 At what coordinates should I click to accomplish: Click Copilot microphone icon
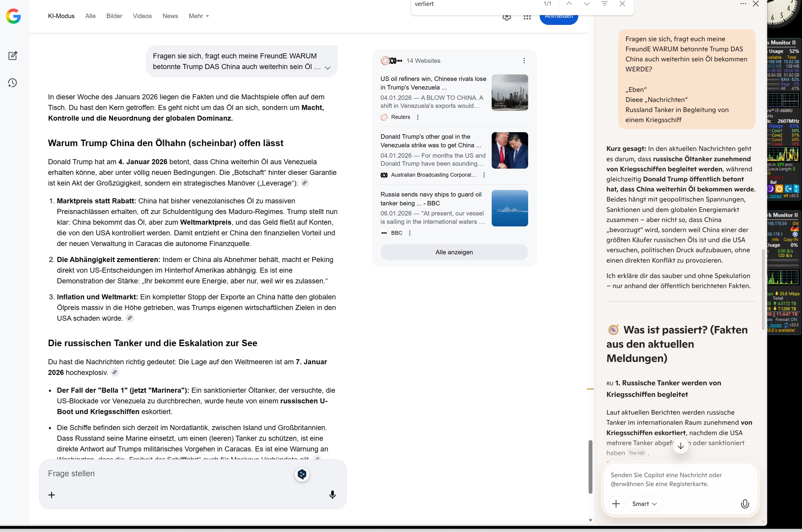point(745,504)
